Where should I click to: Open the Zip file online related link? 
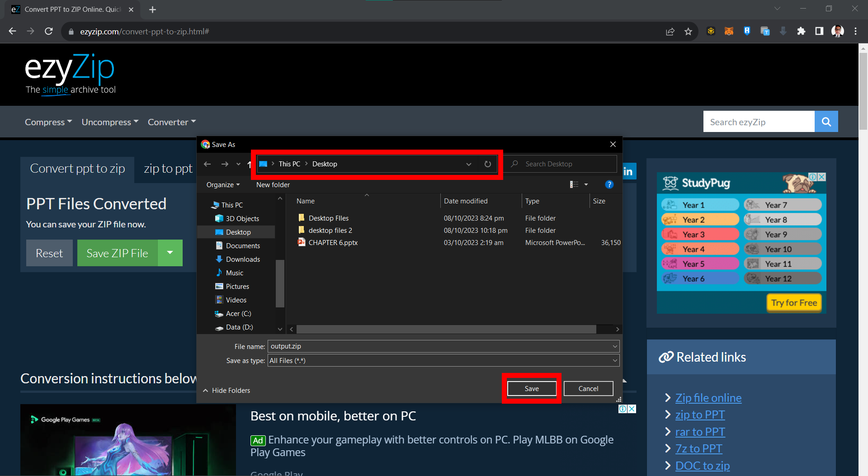click(708, 398)
